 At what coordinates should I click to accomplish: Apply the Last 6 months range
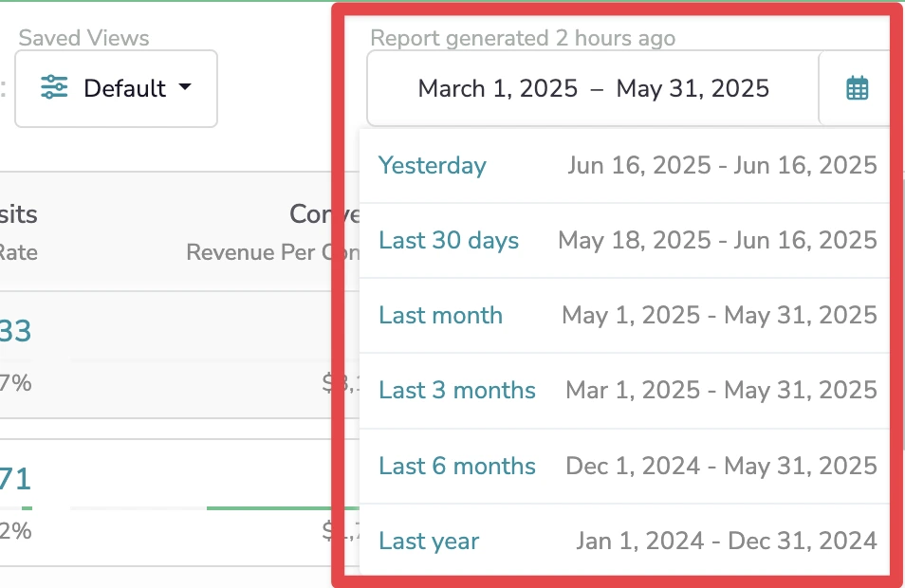point(457,466)
